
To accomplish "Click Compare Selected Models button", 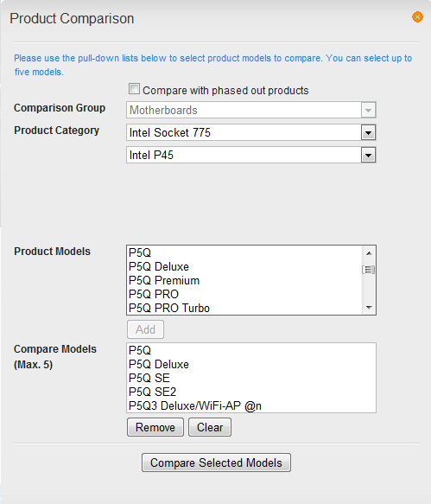I will [216, 463].
